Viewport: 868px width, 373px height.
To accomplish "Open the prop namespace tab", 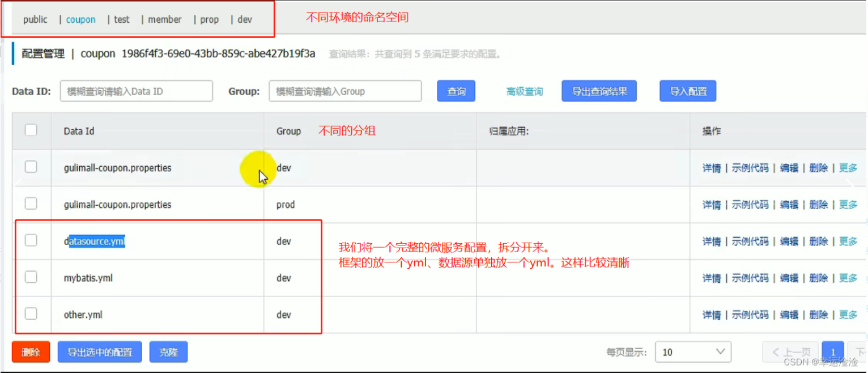I will pyautogui.click(x=209, y=19).
